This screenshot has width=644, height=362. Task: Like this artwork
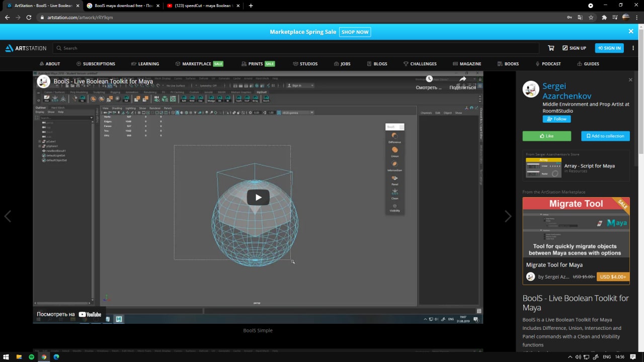[546, 136]
